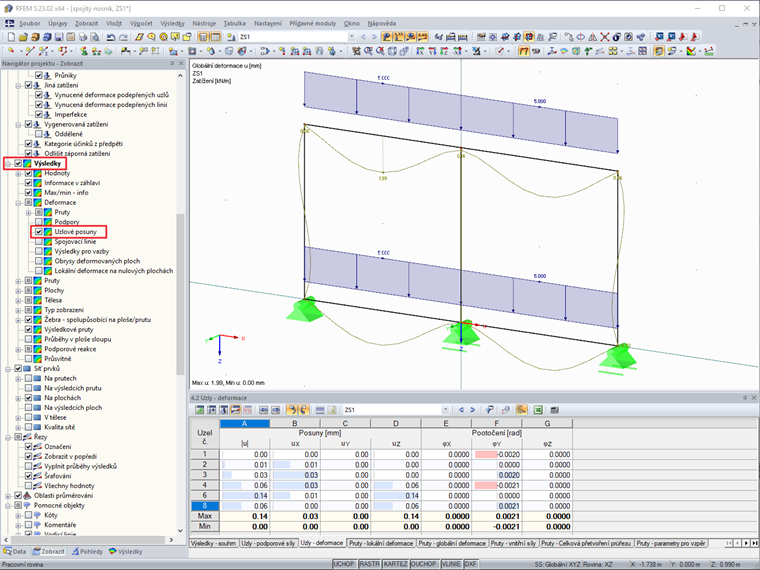The width and height of the screenshot is (760, 570).
Task: Click the new line tool icon
Action: point(30,51)
